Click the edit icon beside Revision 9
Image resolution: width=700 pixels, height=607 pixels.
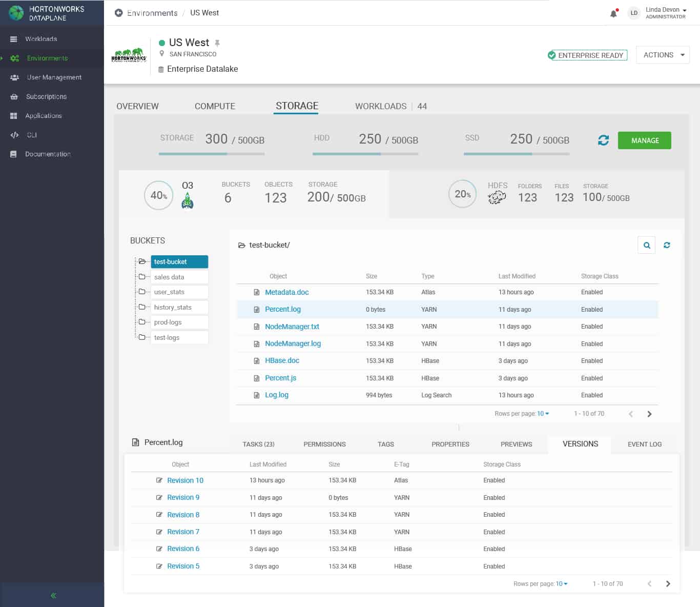[159, 498]
